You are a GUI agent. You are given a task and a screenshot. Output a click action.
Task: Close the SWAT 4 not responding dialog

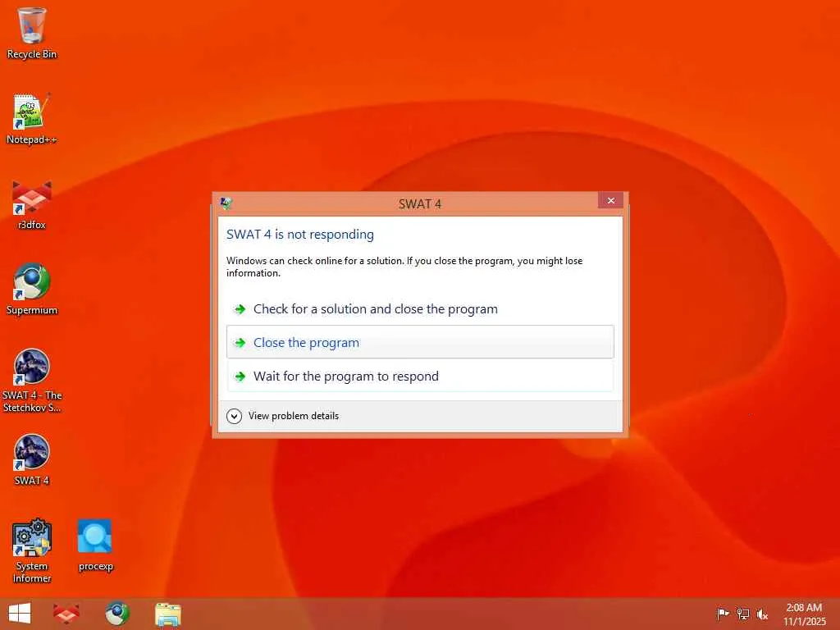pos(610,200)
